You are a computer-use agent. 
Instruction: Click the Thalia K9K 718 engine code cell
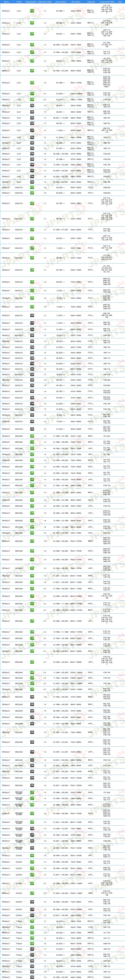click(107, 972)
